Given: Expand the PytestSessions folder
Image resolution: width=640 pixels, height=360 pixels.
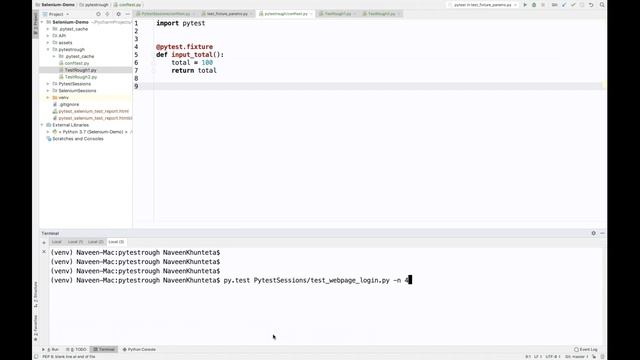Looking at the screenshot, I should pos(48,84).
